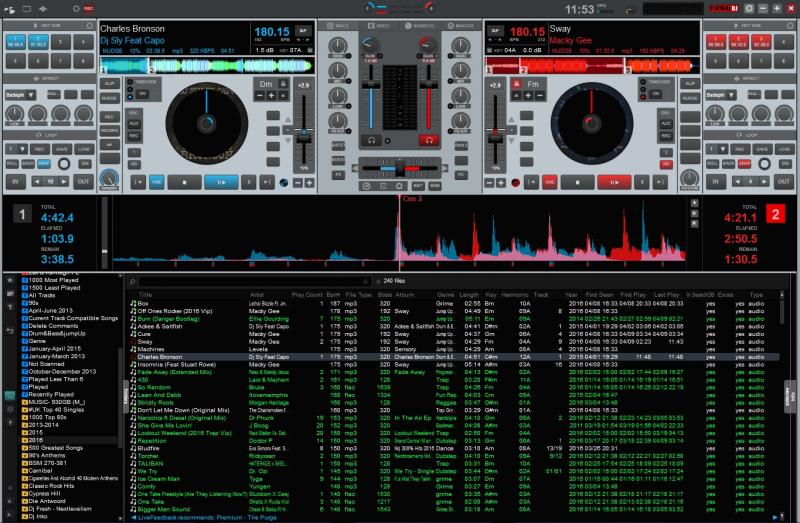800x523 pixels.
Task: Stop deck 2 playback
Action: (577, 182)
